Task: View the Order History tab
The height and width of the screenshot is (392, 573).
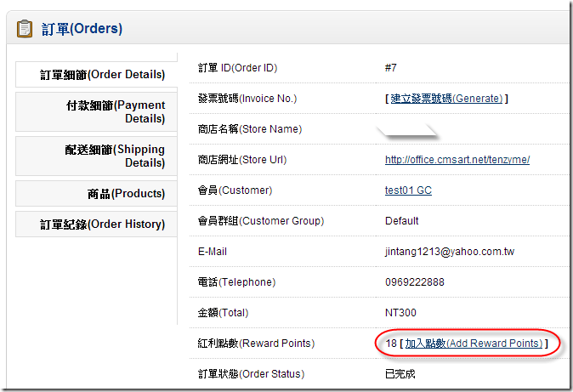Action: click(96, 224)
